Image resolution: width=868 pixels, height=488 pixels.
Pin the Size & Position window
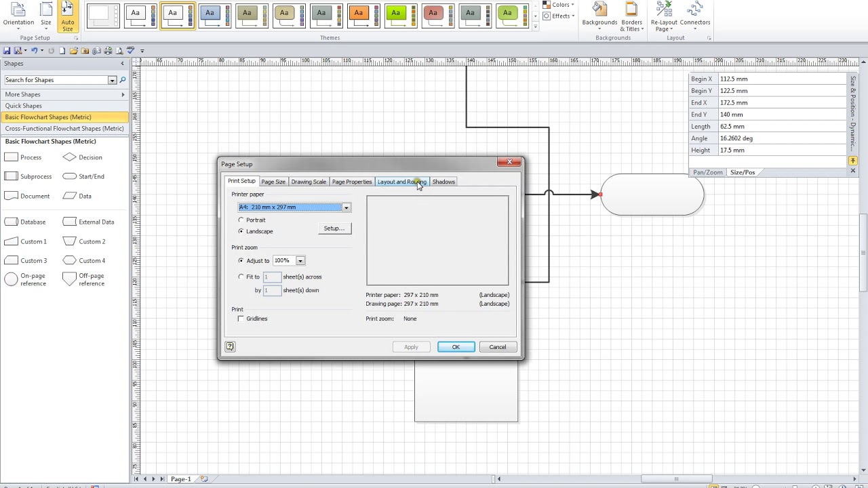(853, 161)
